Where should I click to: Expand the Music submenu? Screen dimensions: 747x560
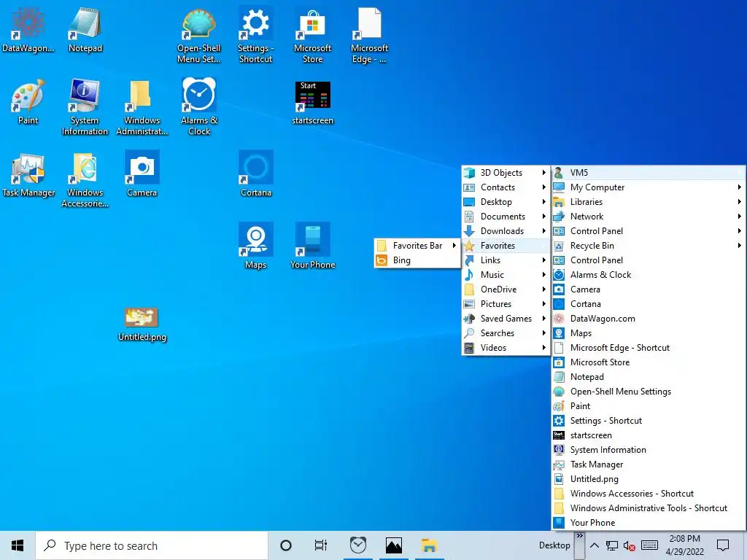[x=506, y=275]
